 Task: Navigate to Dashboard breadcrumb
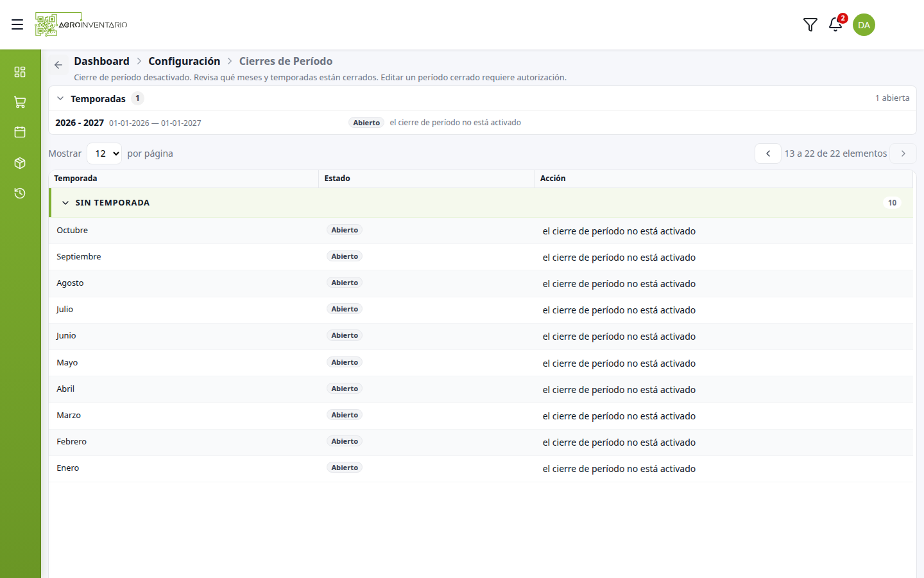click(101, 61)
